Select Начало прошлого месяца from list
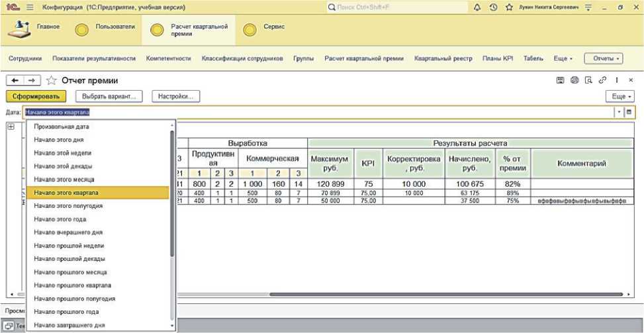 (x=70, y=272)
